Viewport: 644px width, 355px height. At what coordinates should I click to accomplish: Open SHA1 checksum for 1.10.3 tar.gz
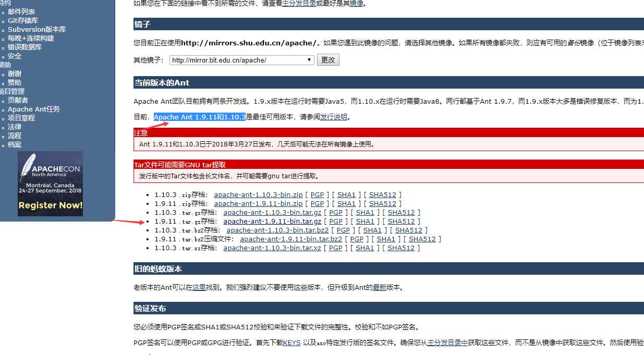pyautogui.click(x=365, y=213)
